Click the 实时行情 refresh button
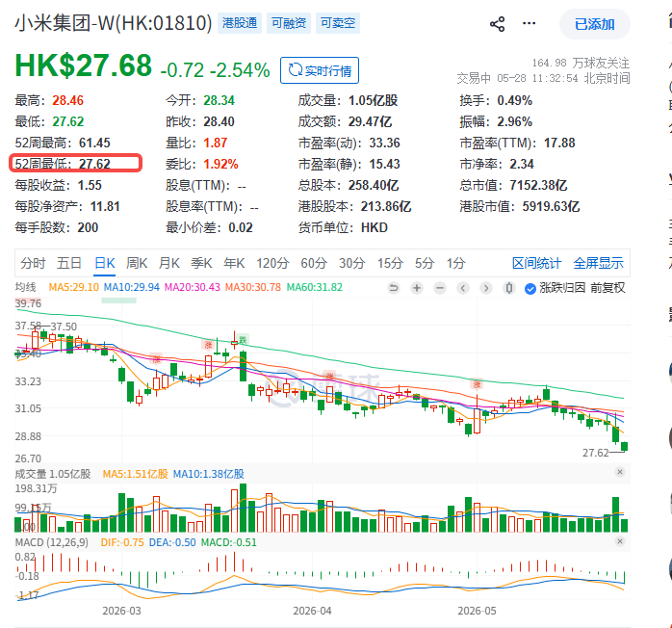672x628 pixels. pos(320,70)
